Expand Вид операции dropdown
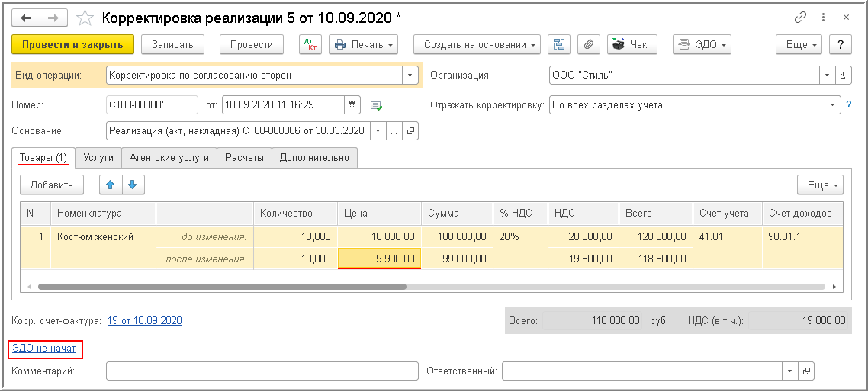Image resolution: width=868 pixels, height=392 pixels. click(x=410, y=76)
